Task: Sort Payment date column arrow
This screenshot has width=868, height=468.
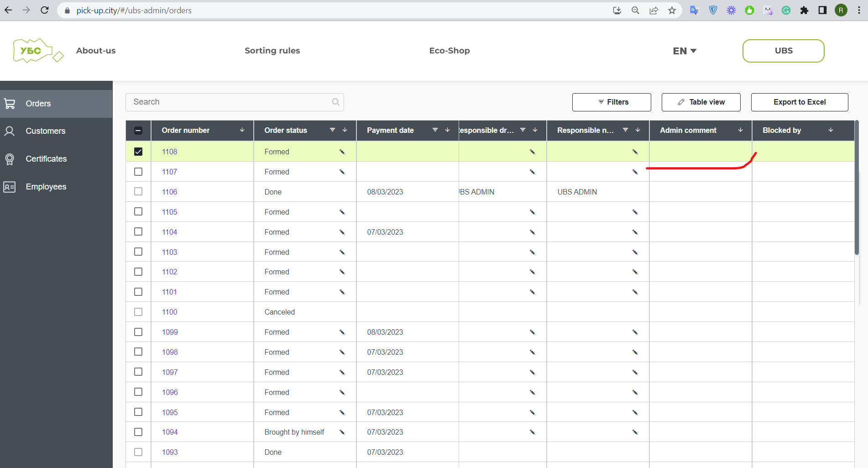Action: pos(448,130)
